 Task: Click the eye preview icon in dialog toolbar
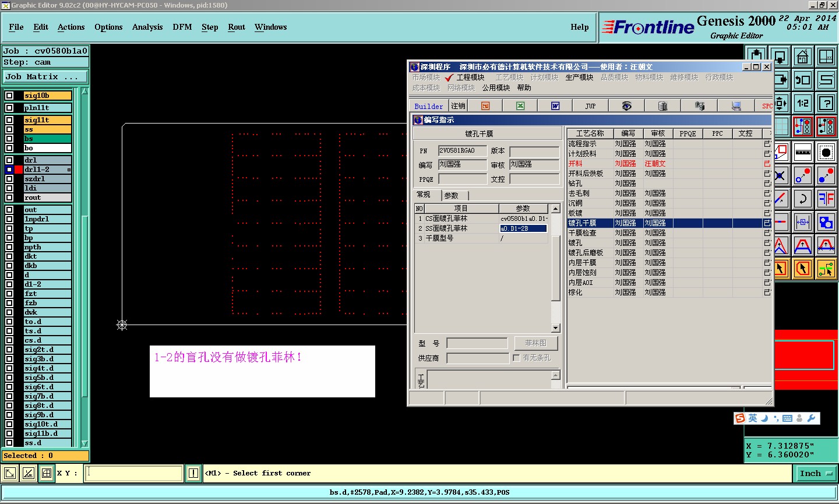tap(627, 105)
